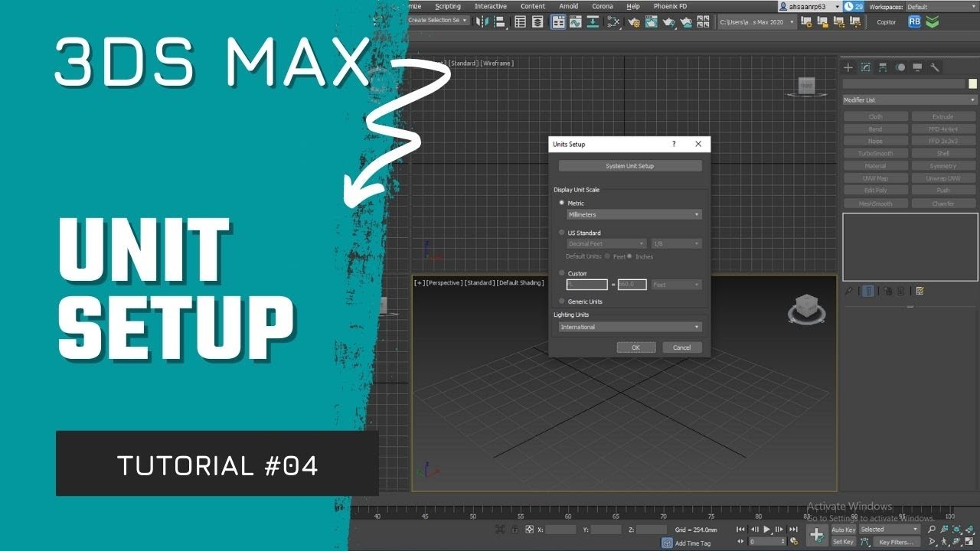
Task: Select the Metric radio button
Action: pyautogui.click(x=562, y=203)
